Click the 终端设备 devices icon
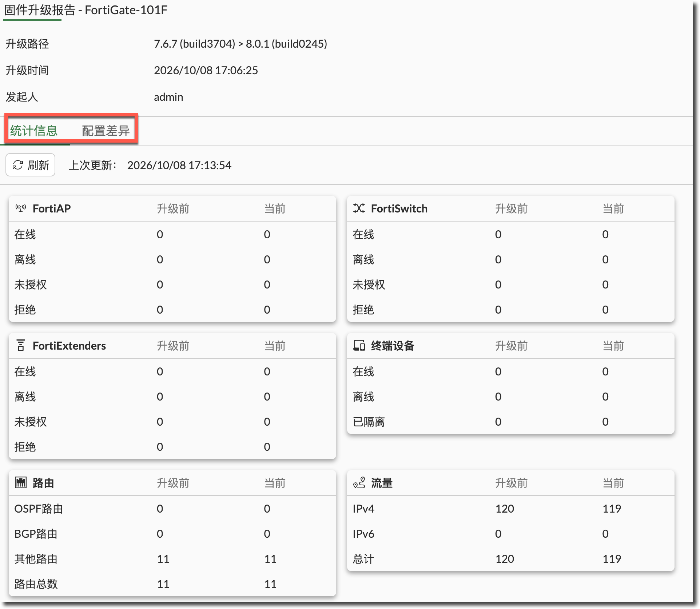Image resolution: width=700 pixels, height=609 pixels. point(359,346)
